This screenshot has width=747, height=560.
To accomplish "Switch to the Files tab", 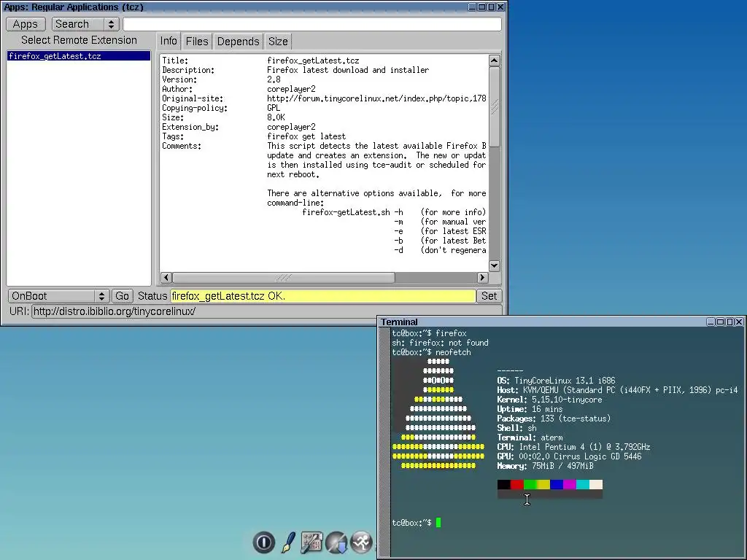I will pyautogui.click(x=197, y=42).
